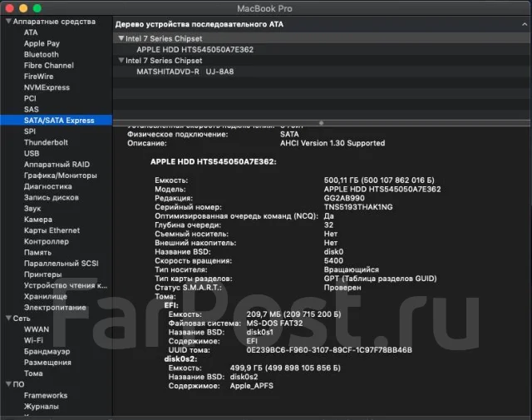Click the revision value GG2AB990
The height and width of the screenshot is (420, 532).
click(344, 198)
